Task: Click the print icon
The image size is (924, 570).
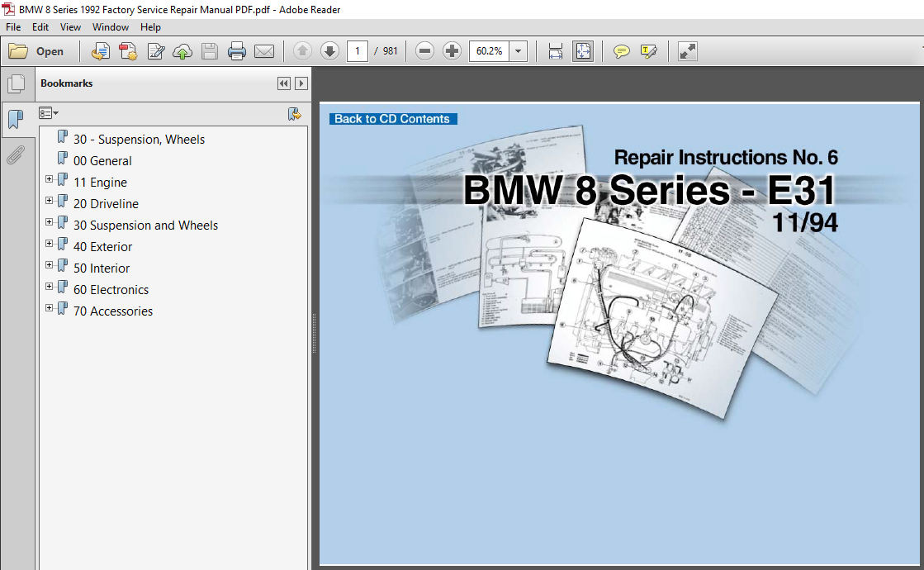Action: (x=237, y=51)
